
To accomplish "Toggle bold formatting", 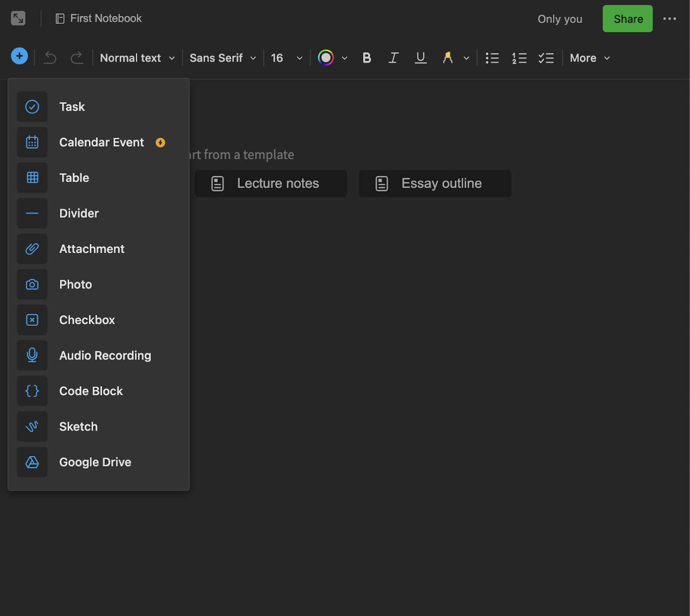I will [367, 58].
